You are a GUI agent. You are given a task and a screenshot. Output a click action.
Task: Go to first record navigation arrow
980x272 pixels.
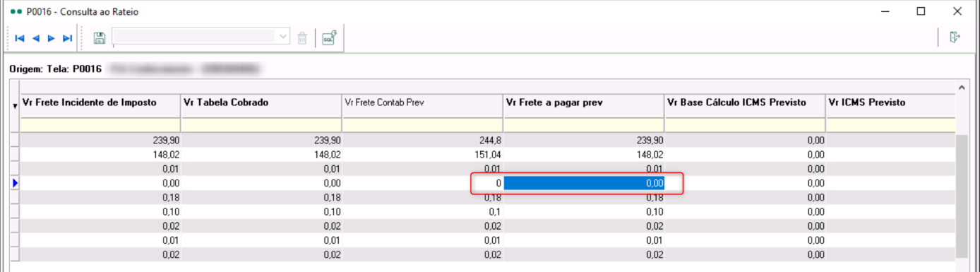pyautogui.click(x=20, y=38)
